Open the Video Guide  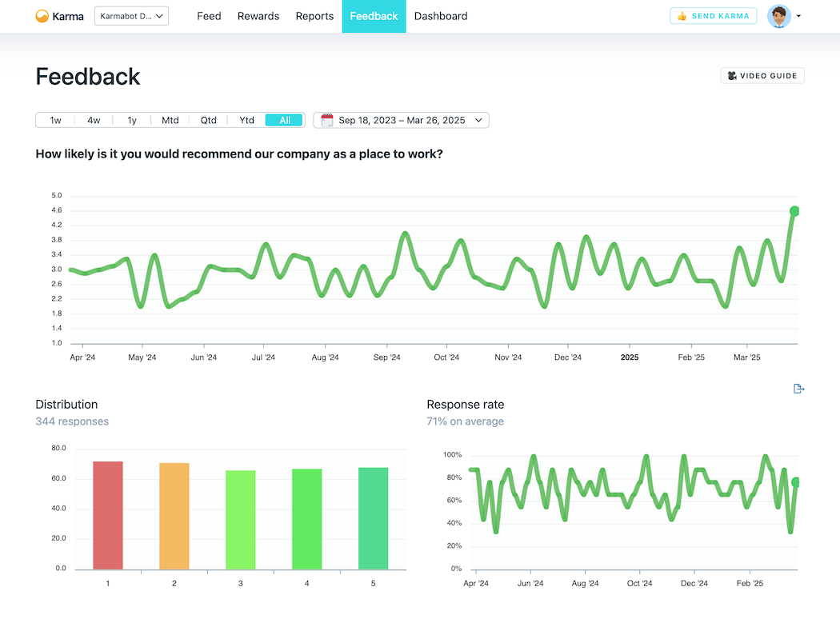[x=762, y=76]
